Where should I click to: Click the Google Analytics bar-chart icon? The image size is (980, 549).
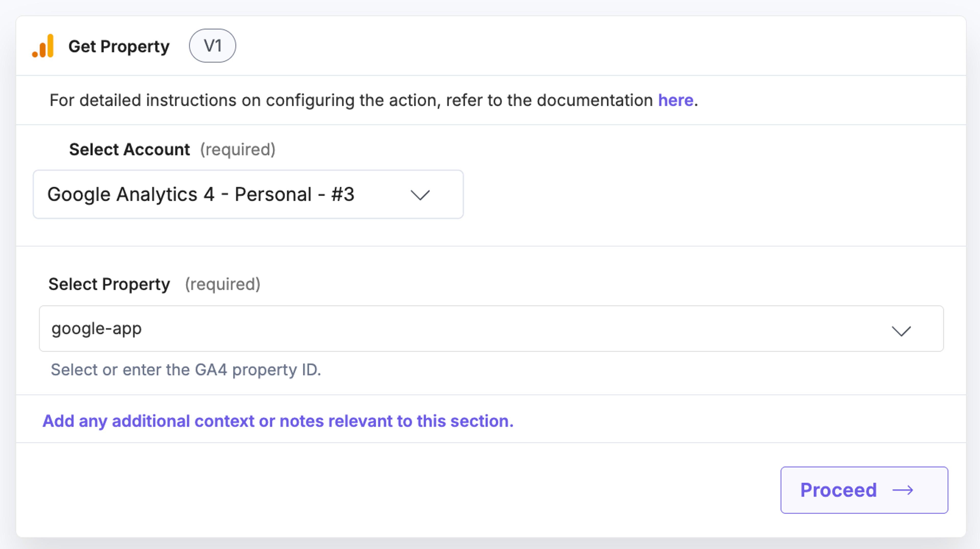tap(43, 46)
